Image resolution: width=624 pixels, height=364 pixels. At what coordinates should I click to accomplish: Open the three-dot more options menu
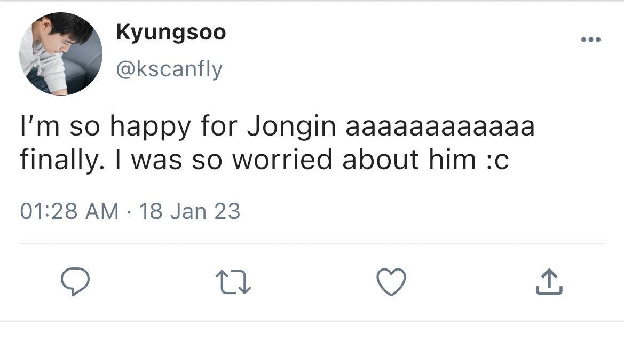[590, 39]
